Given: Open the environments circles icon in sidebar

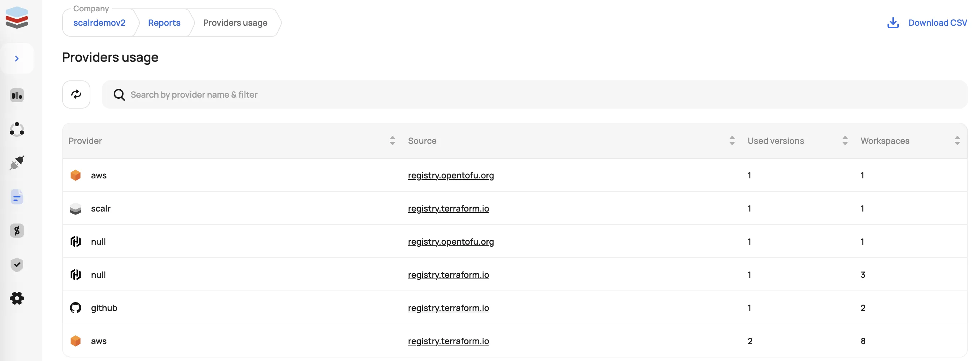Looking at the screenshot, I should coord(17,129).
